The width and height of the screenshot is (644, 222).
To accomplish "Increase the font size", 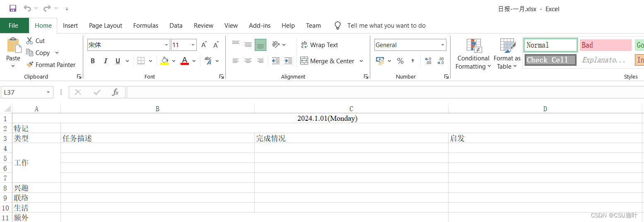I will (204, 45).
